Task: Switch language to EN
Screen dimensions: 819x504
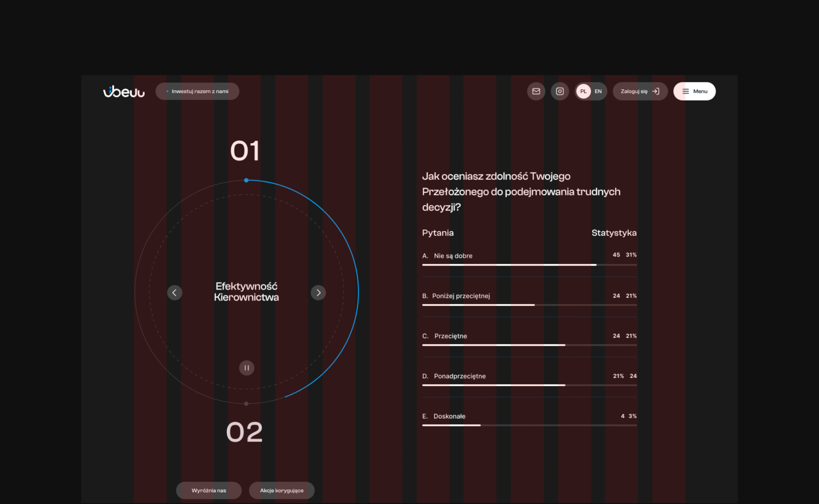Action: (x=598, y=91)
